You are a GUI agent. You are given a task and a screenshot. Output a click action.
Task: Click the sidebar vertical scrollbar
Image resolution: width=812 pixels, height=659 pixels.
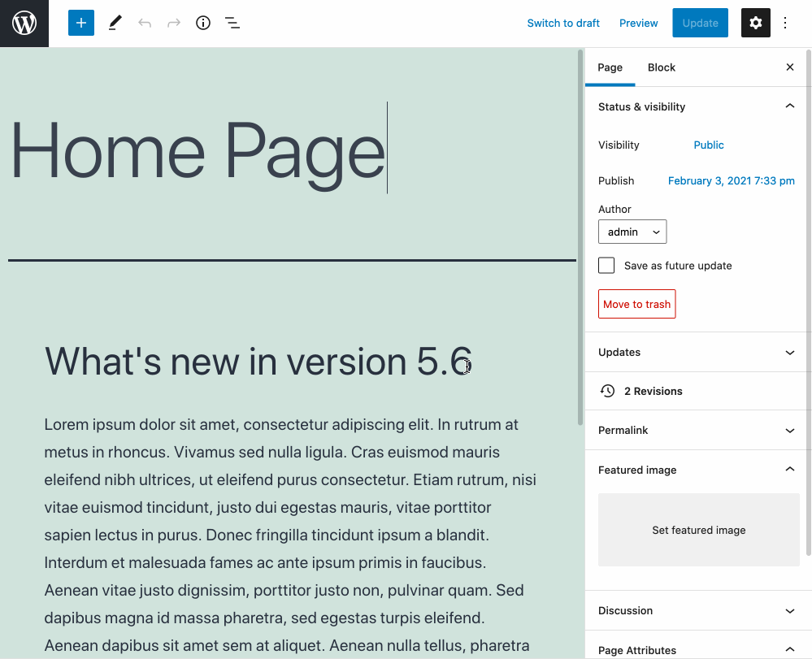tap(809, 303)
